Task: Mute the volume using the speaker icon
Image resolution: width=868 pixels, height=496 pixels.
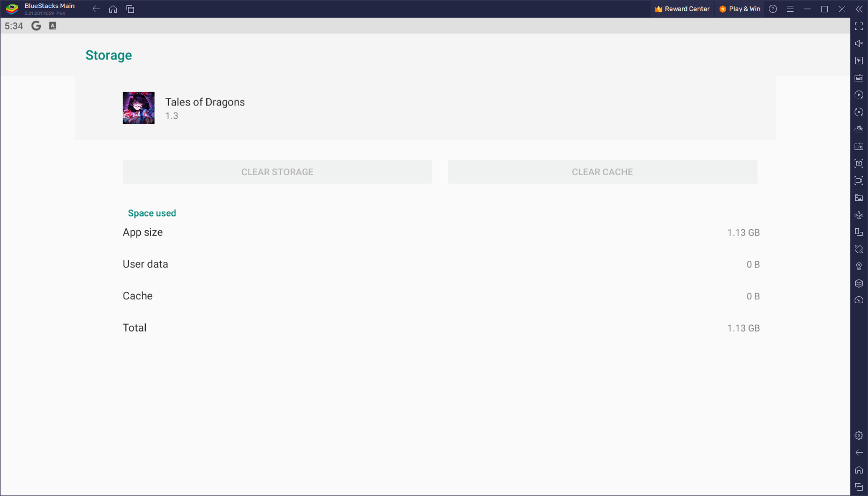Action: click(859, 43)
